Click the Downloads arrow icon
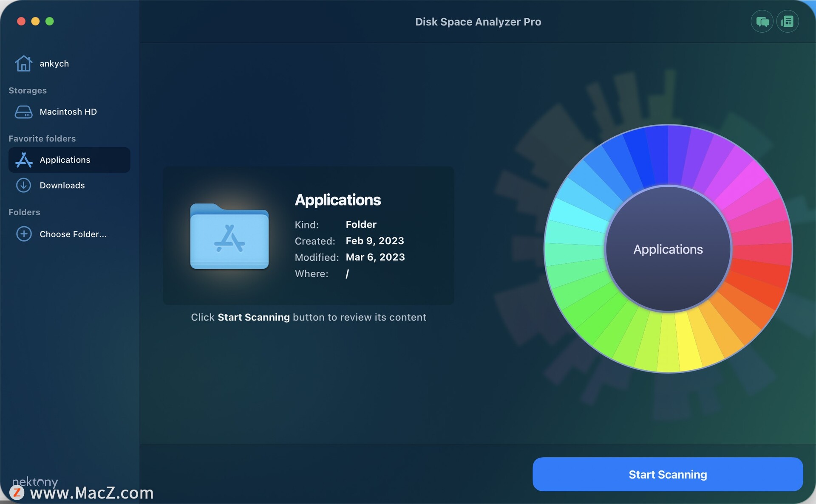 pyautogui.click(x=24, y=185)
